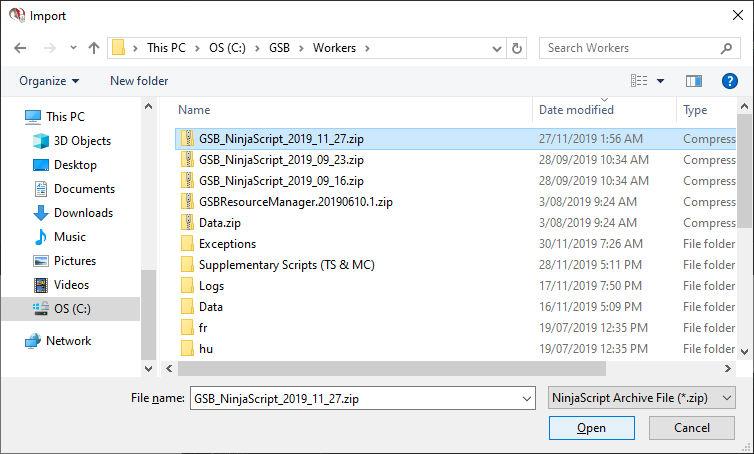Expand the view options dropdown arrow
The width and height of the screenshot is (754, 454).
661,81
